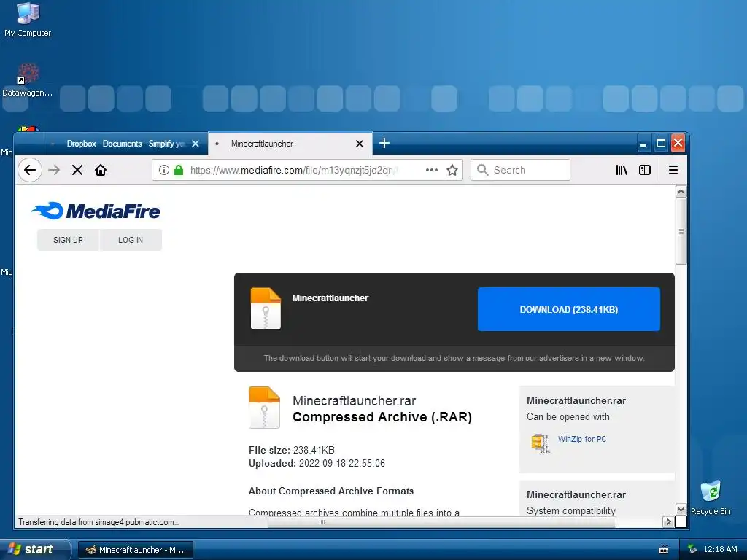Click the keyboard icon in the taskbar
Viewport: 747px width, 560px height.
[x=664, y=550]
